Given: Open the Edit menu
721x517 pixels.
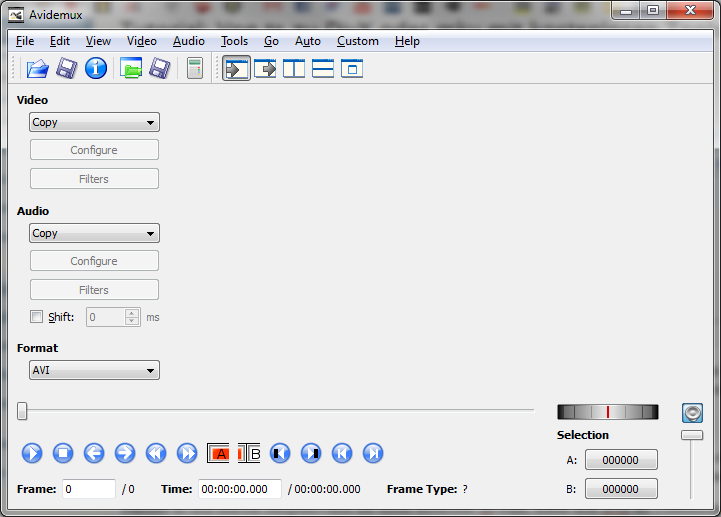Looking at the screenshot, I should coord(60,41).
